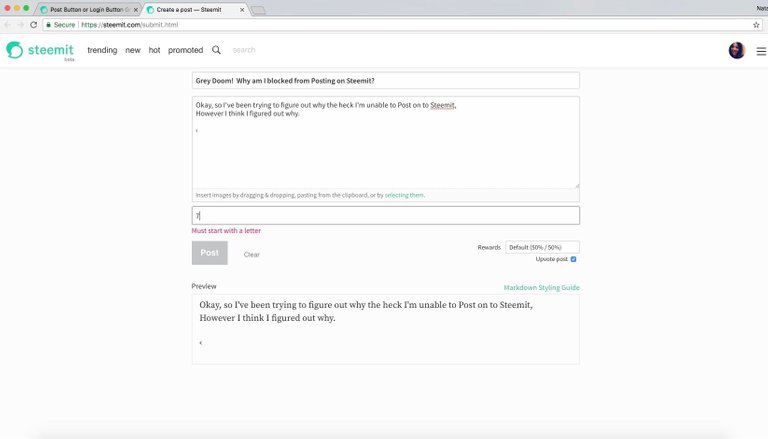Close the Post Button or Login Button tab
Viewport: 768px width, 439px height.
(136, 10)
